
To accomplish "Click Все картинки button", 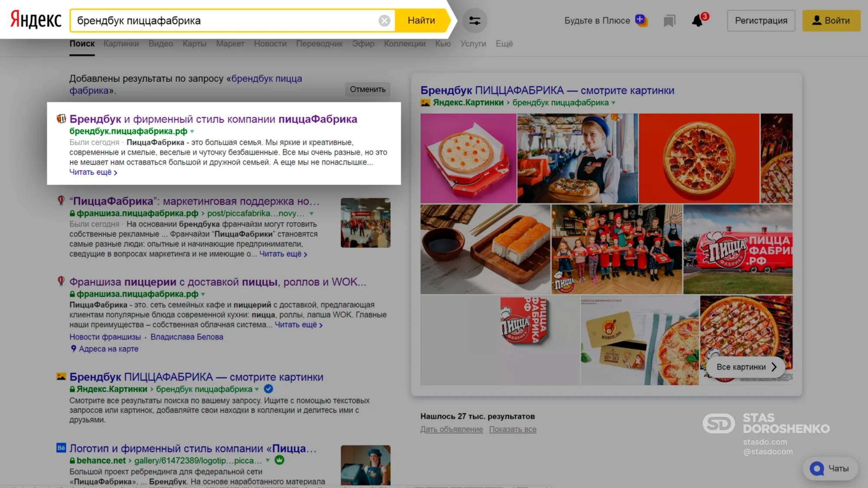I will pos(746,367).
